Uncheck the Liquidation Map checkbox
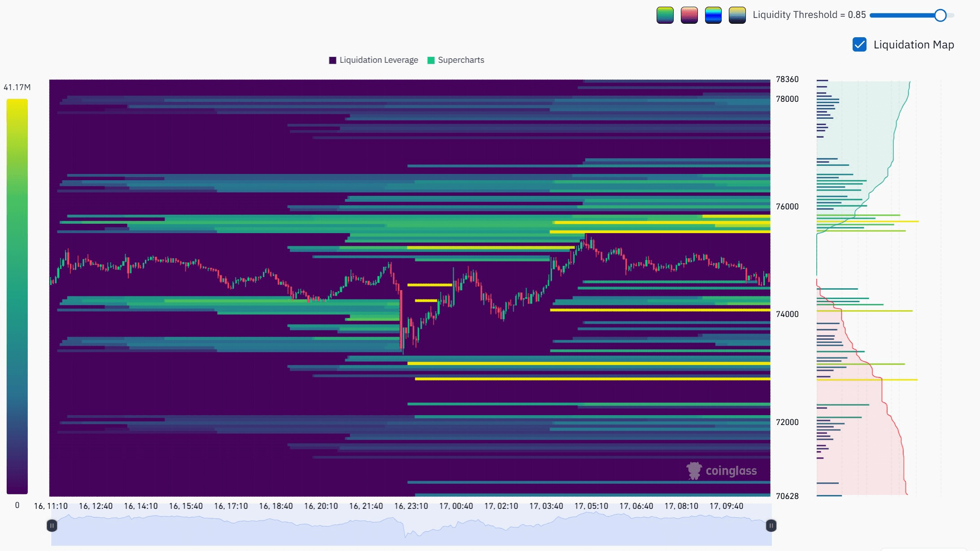 [859, 45]
